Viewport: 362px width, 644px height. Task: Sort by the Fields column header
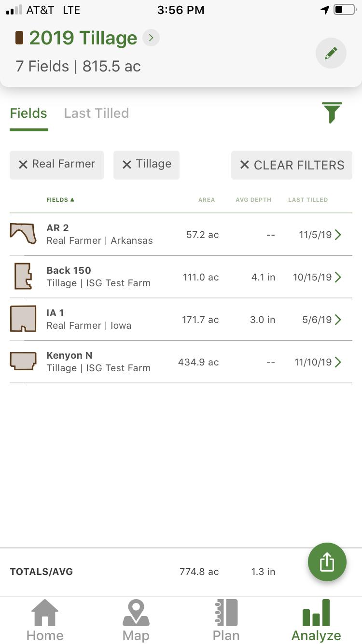(60, 199)
